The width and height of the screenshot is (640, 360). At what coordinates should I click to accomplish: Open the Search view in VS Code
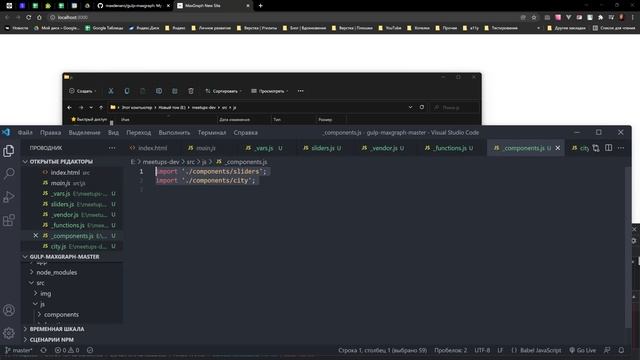[9, 174]
